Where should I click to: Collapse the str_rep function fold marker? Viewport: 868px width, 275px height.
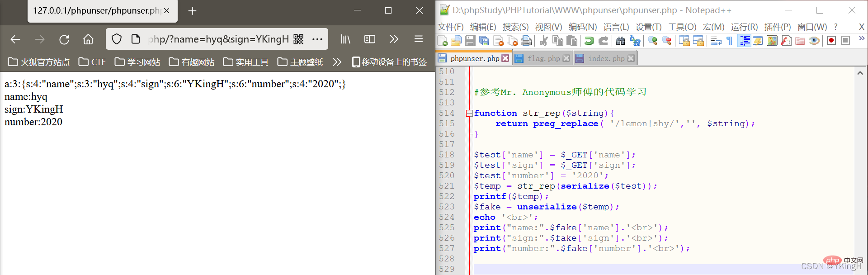tap(469, 113)
